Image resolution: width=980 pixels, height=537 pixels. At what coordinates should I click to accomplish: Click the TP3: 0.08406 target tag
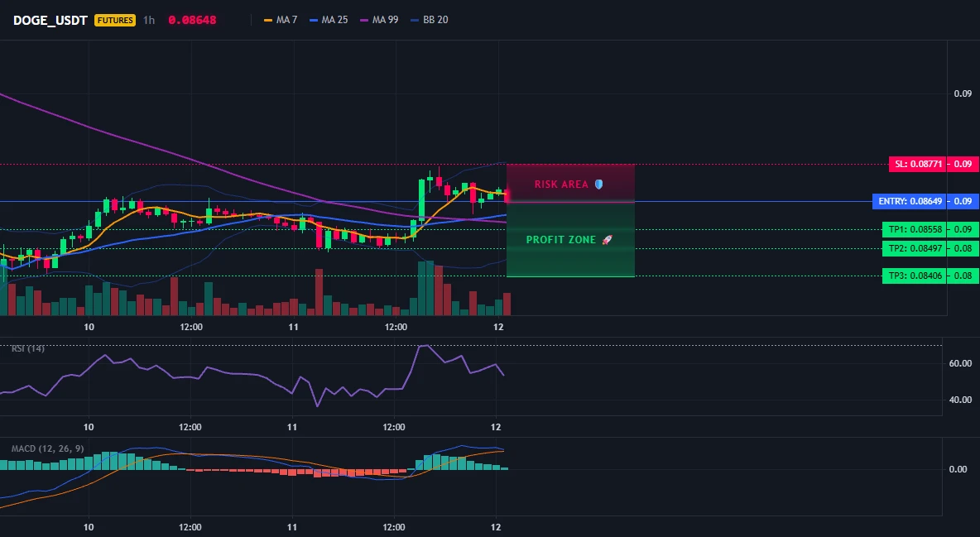point(915,276)
